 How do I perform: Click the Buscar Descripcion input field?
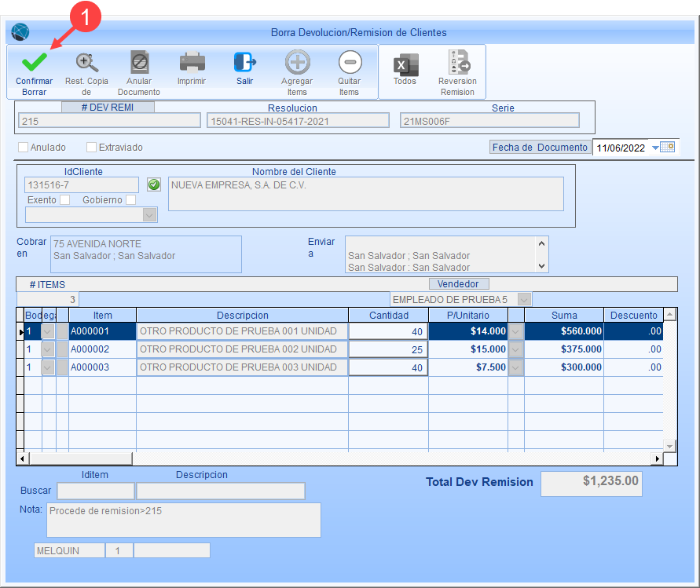coord(221,491)
